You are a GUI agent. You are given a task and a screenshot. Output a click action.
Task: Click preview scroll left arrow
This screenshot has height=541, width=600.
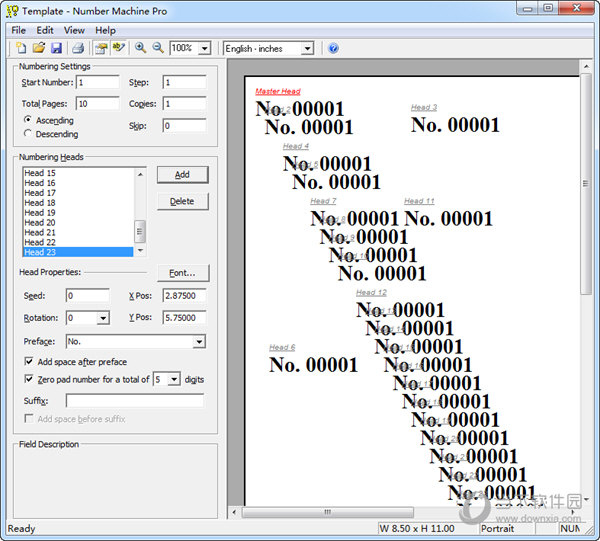234,512
